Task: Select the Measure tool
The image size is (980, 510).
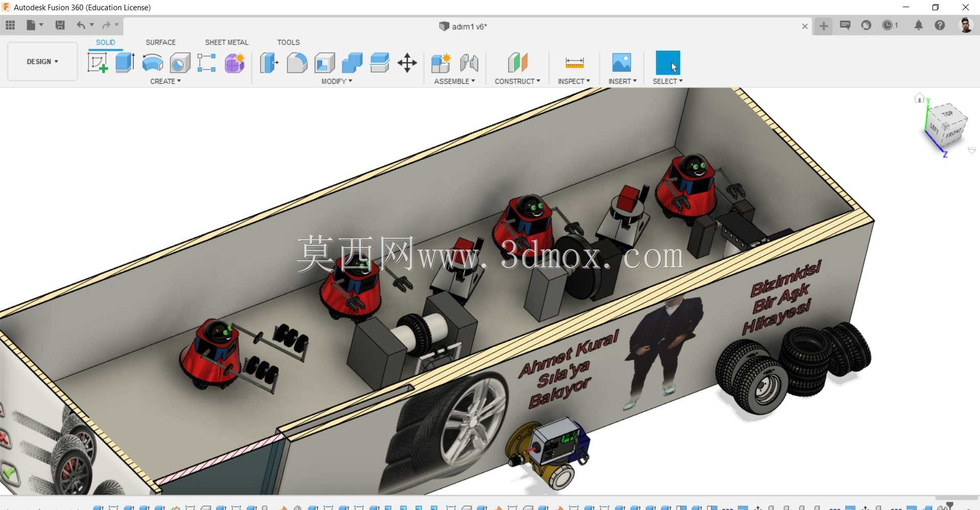Action: click(x=574, y=63)
